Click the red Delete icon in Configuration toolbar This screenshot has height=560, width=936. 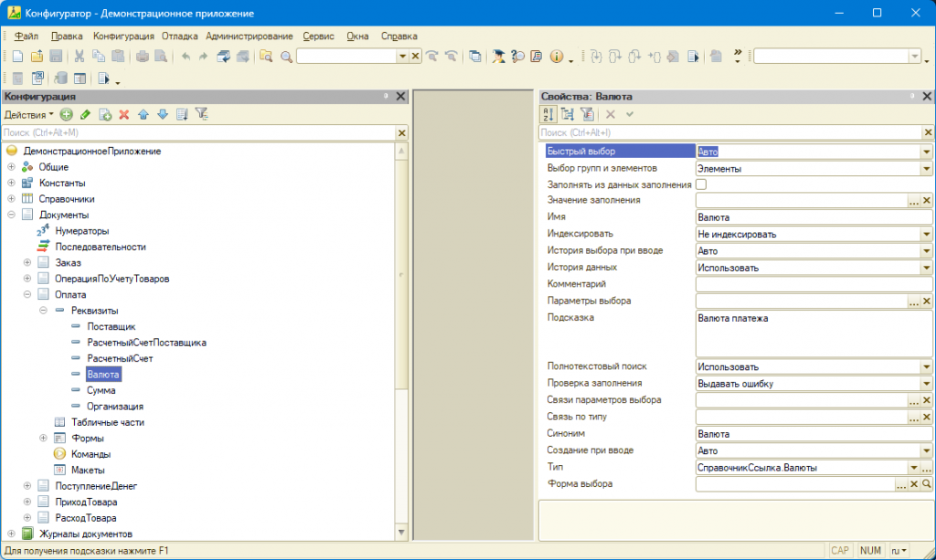(x=124, y=115)
